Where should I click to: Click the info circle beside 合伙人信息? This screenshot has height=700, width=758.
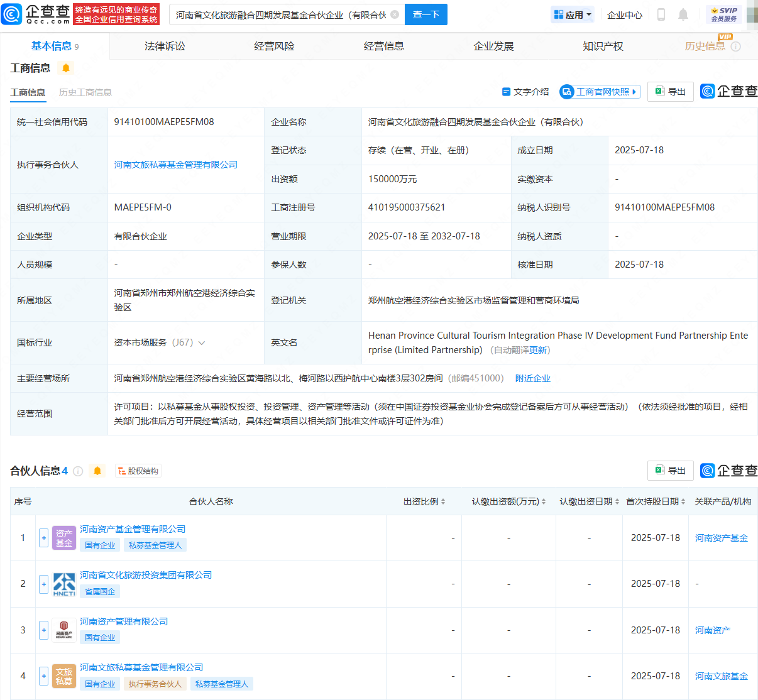coord(78,471)
